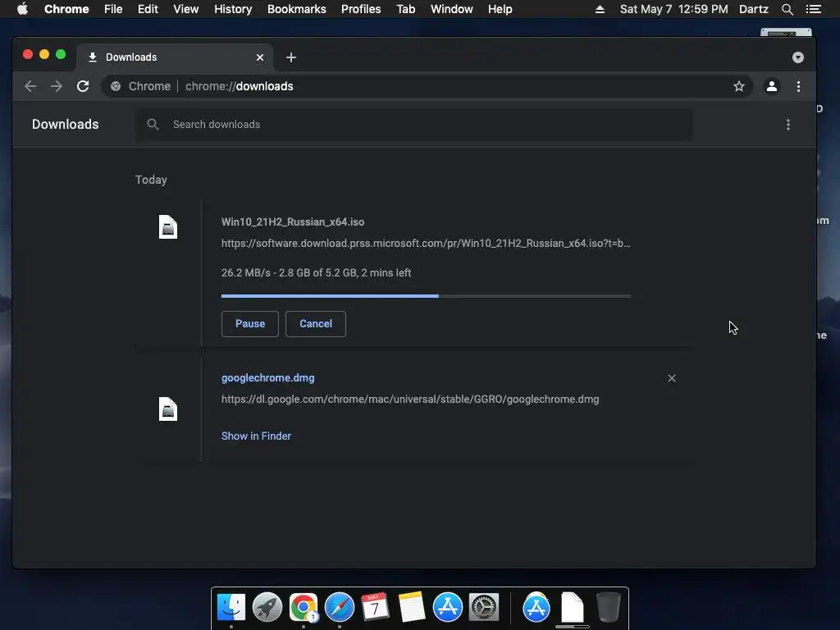840x630 pixels.
Task: Open Finder from the Dock
Action: pyautogui.click(x=231, y=607)
